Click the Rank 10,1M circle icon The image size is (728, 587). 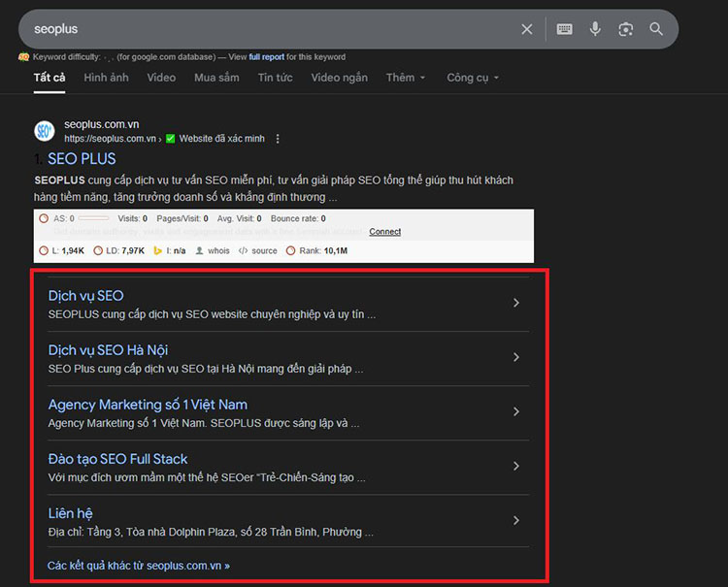[x=290, y=251]
